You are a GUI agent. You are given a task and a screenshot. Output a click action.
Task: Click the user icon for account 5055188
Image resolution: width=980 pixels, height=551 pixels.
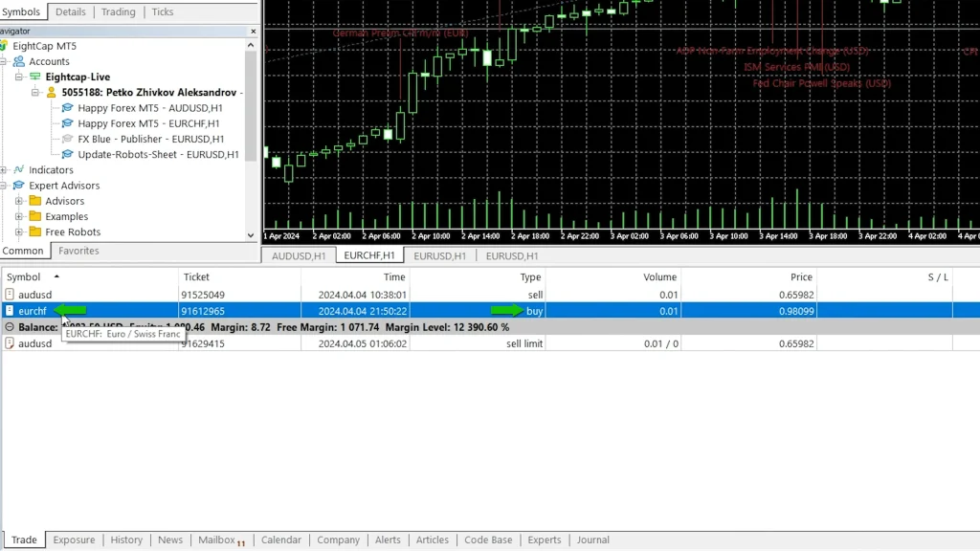click(x=52, y=93)
